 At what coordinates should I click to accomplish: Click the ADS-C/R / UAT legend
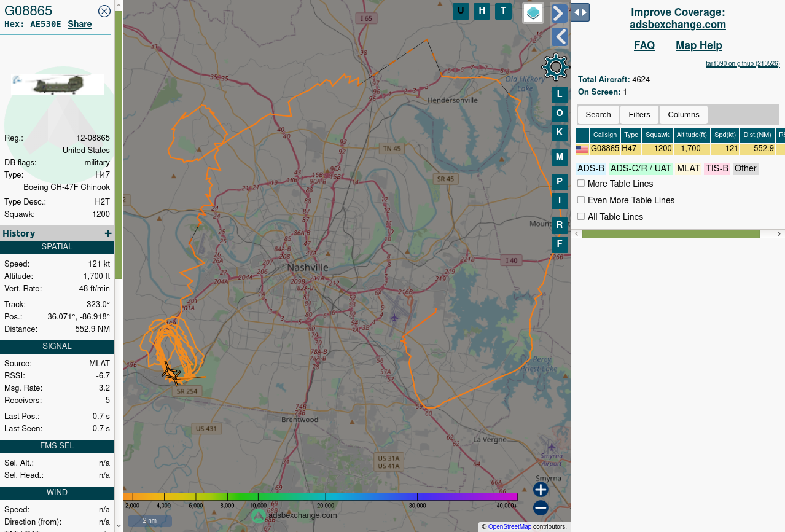(x=641, y=168)
